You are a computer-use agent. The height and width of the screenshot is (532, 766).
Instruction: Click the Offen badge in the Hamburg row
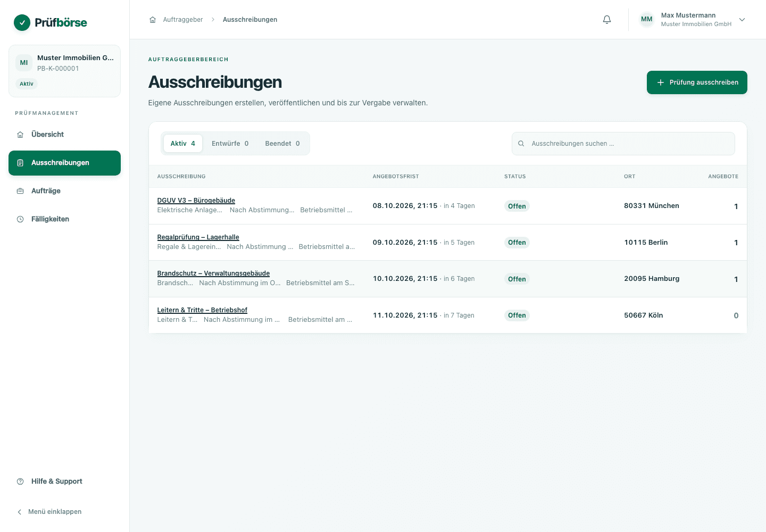(517, 279)
